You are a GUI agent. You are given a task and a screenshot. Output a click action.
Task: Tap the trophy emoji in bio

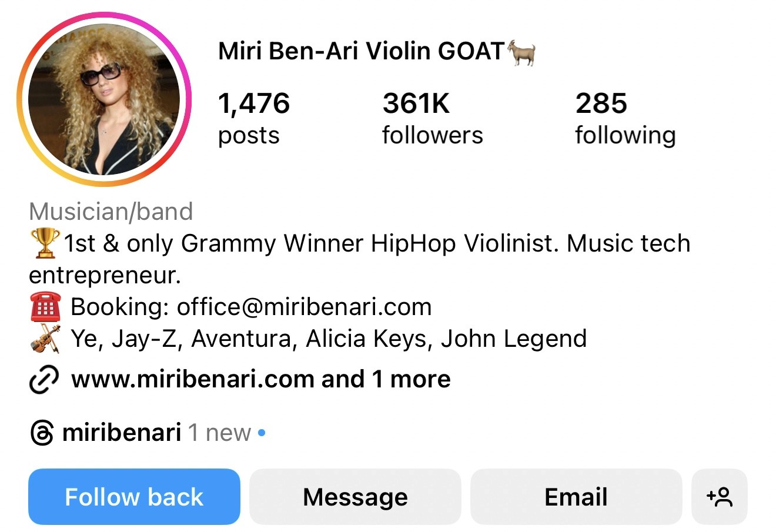[x=45, y=243]
